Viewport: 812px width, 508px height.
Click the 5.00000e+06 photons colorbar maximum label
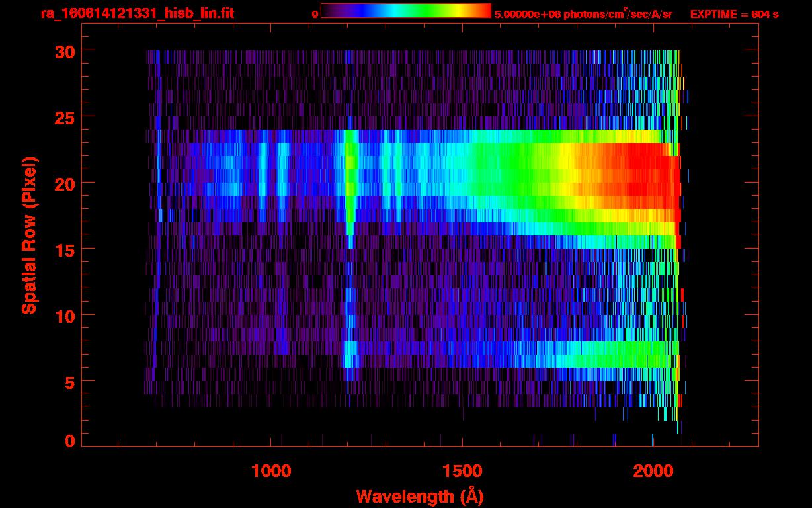(x=583, y=14)
